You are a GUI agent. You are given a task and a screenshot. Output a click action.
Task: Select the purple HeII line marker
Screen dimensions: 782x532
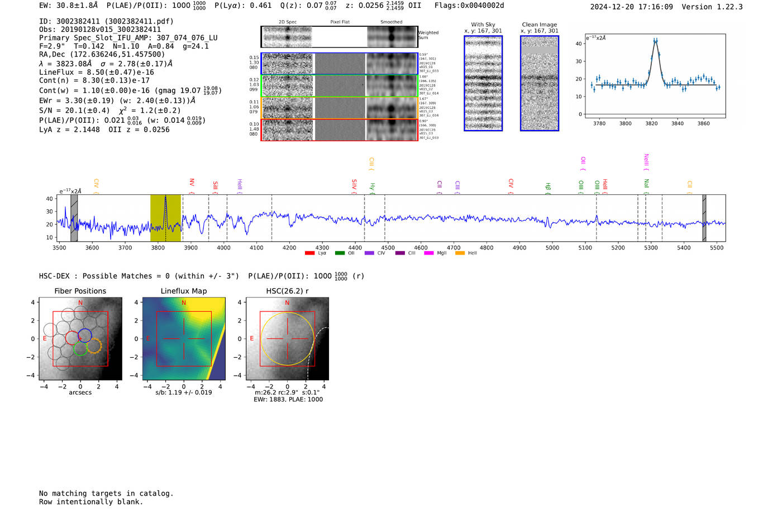point(240,187)
